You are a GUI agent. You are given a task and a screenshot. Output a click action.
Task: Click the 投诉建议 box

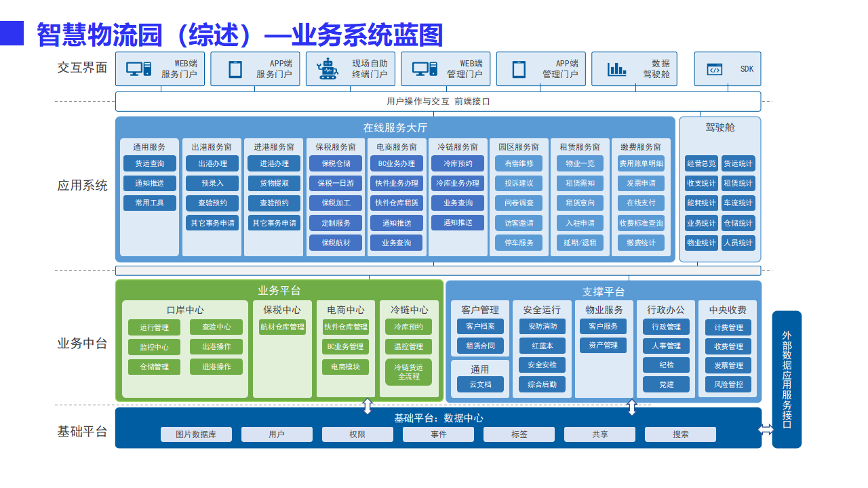(x=519, y=183)
